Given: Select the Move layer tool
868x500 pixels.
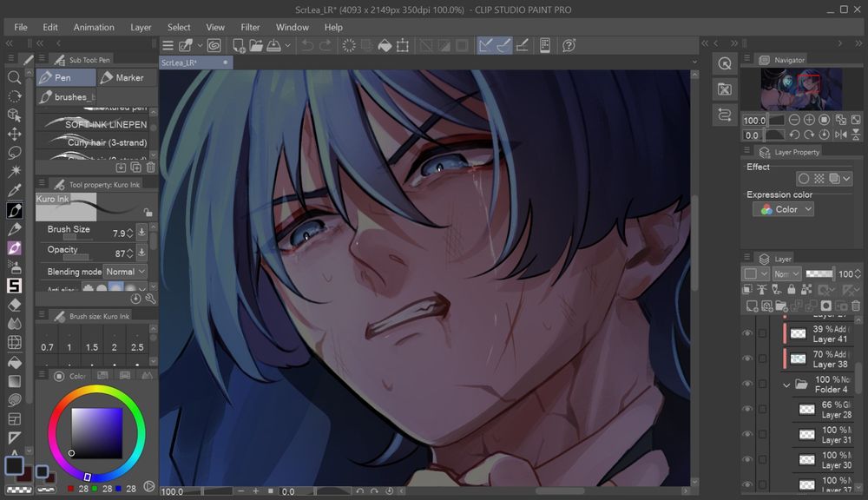Looking at the screenshot, I should (x=15, y=134).
